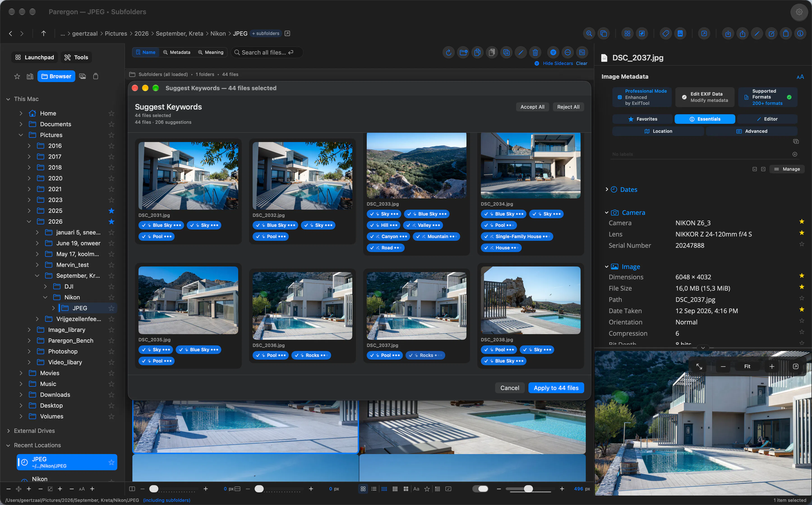Click the Reject All button
812x505 pixels.
[568, 107]
